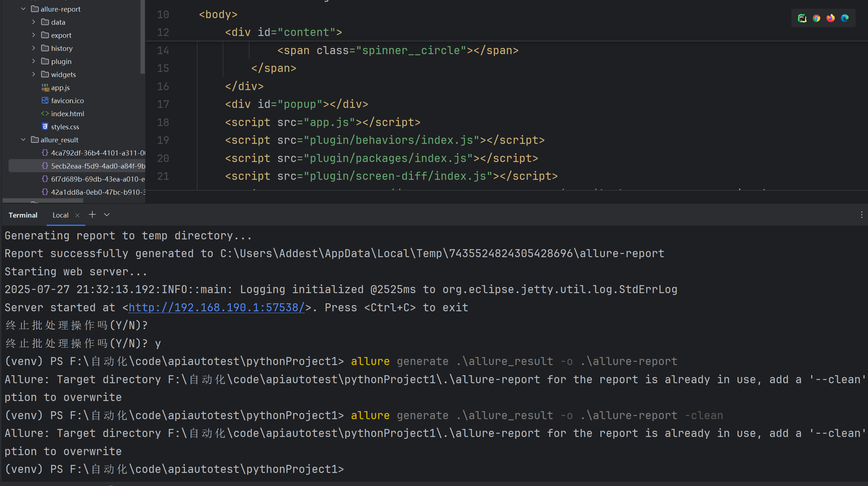
Task: Click the plugin/behaviors/index.js script line
Action: [385, 140]
